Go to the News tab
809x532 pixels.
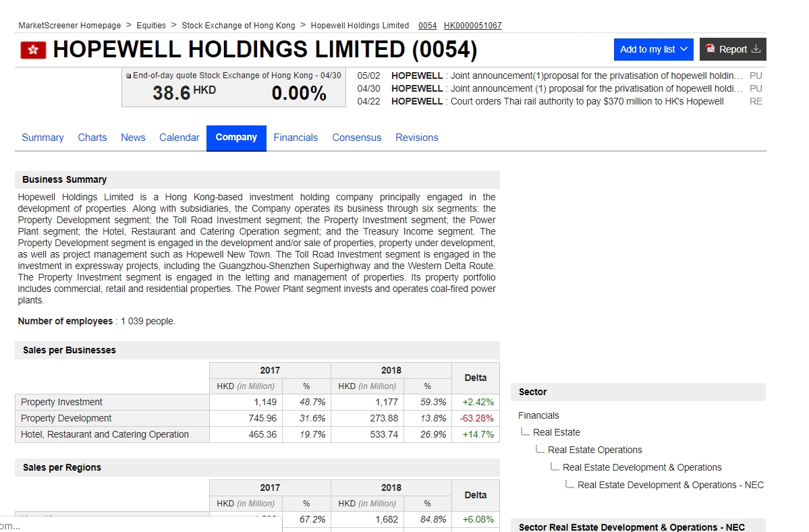[x=133, y=138]
